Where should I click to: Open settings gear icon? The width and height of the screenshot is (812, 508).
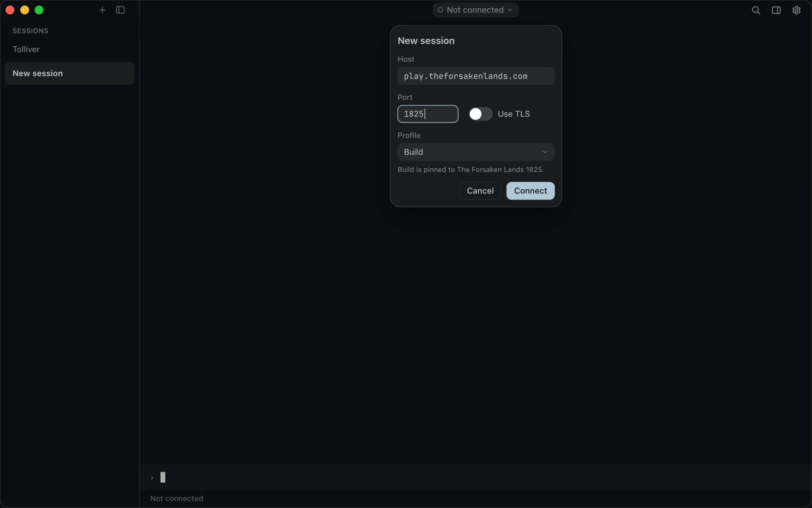point(796,10)
